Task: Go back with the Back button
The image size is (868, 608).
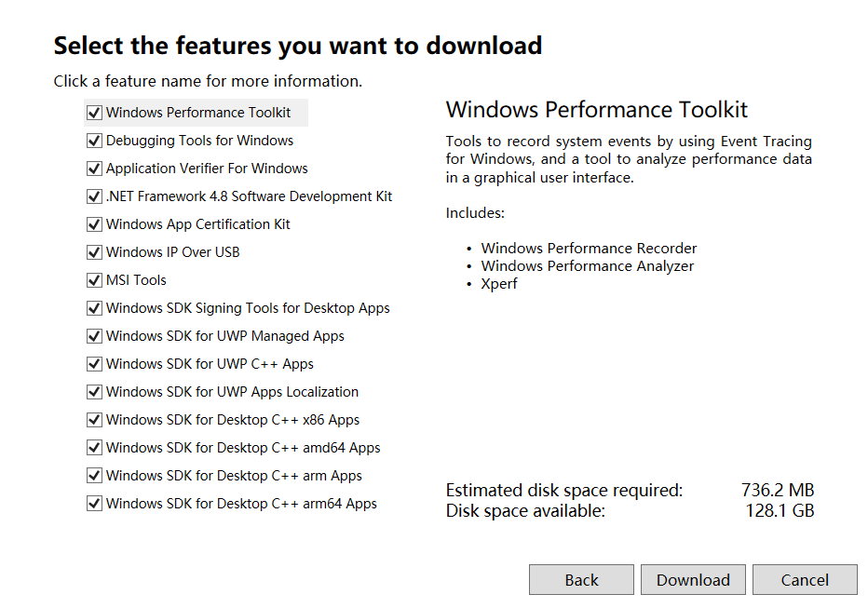Action: point(581,580)
